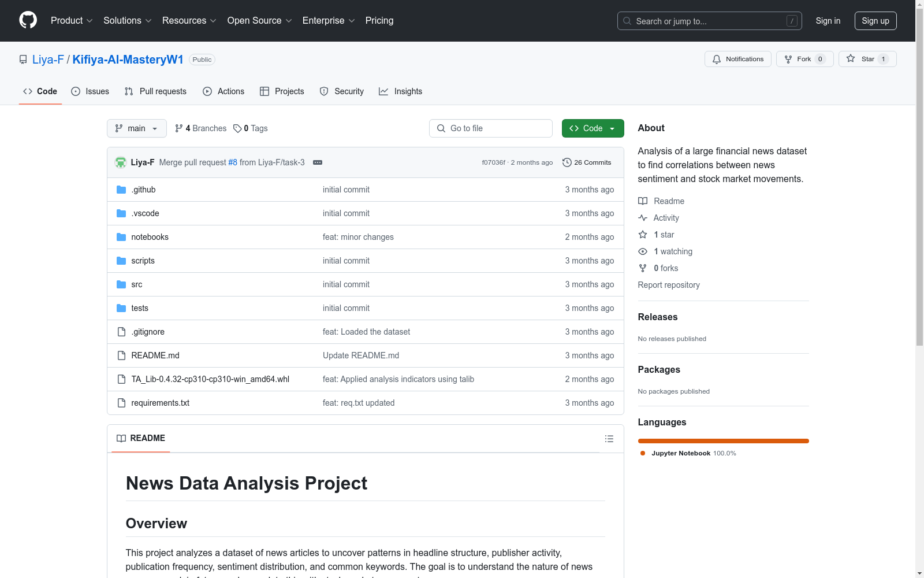Open commit 'feat: Loaded the dataset'
Screen dimensions: 924x578
pos(366,332)
